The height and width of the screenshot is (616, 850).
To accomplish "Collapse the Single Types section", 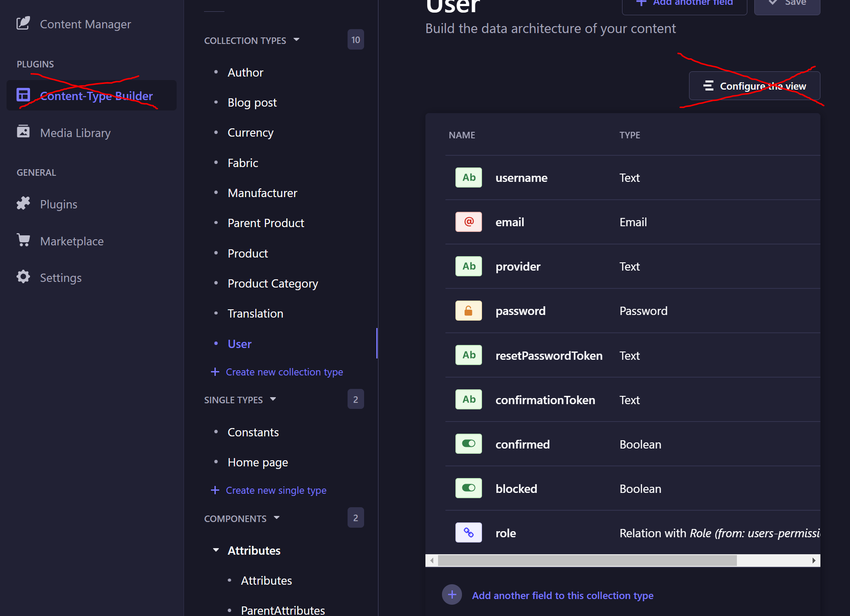I will [x=273, y=399].
